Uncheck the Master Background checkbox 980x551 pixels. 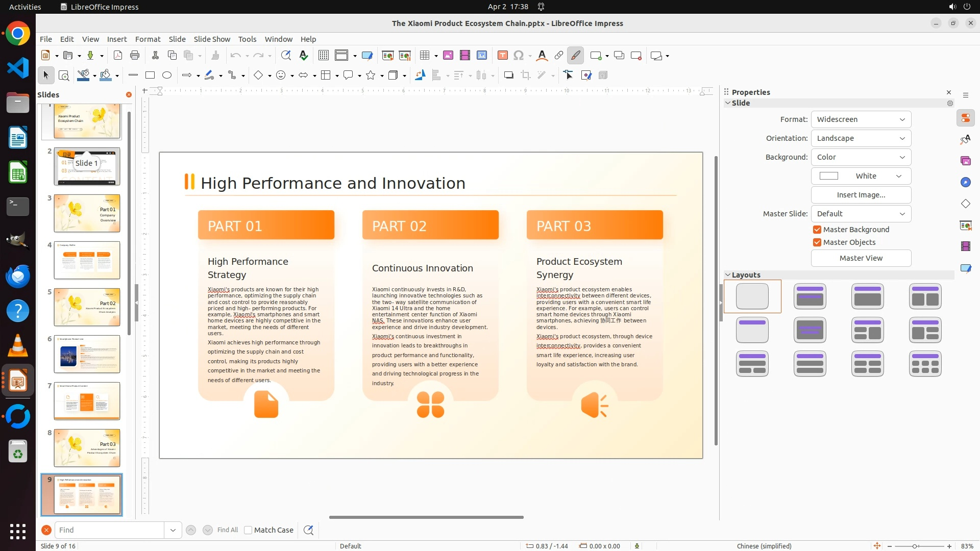click(817, 230)
